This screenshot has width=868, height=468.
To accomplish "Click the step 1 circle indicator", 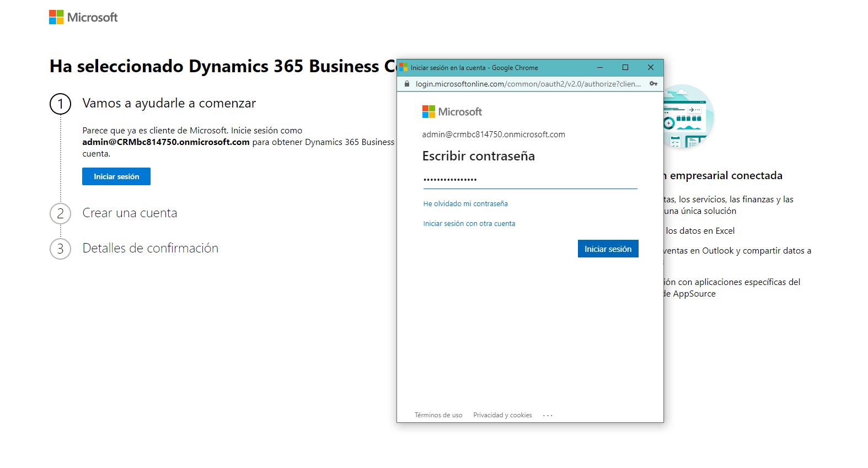I will tap(61, 104).
